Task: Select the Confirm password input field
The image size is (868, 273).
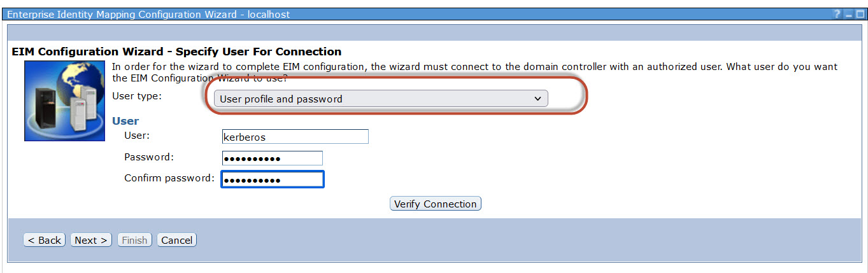Action: tap(272, 179)
